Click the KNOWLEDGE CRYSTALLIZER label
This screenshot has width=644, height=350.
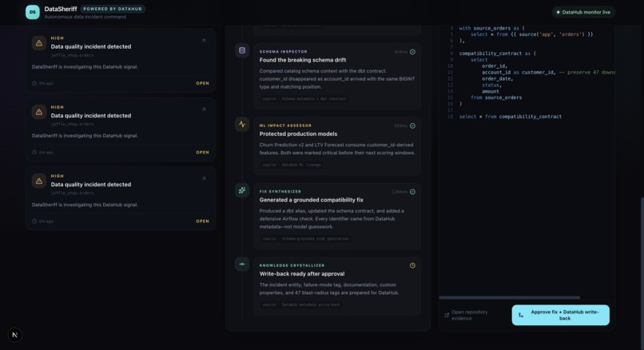pos(292,265)
